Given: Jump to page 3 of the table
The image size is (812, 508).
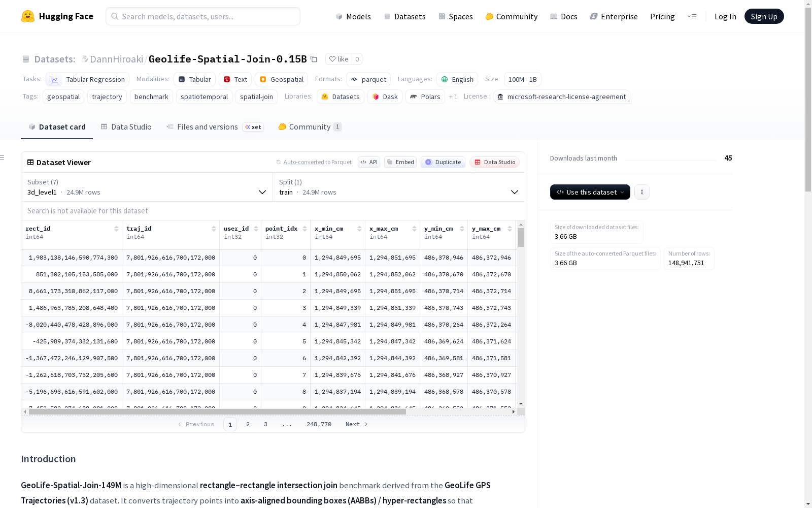Looking at the screenshot, I should click(x=265, y=424).
